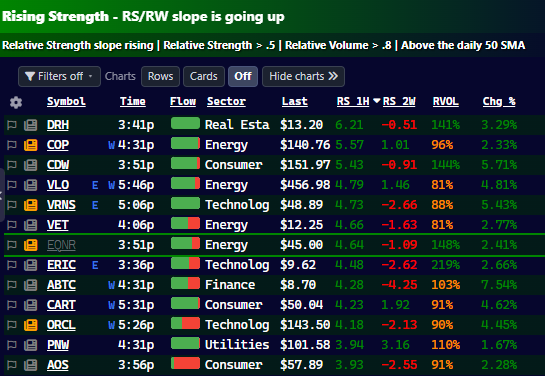Image resolution: width=545 pixels, height=376 pixels.
Task: Open the orange news icon for ORCL
Action: [x=31, y=325]
